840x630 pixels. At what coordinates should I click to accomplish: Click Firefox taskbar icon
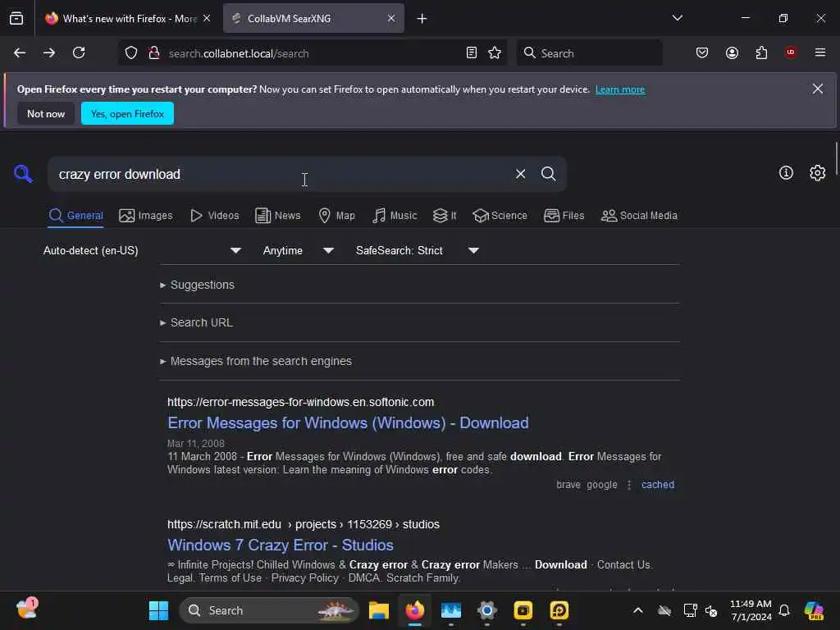pos(414,610)
